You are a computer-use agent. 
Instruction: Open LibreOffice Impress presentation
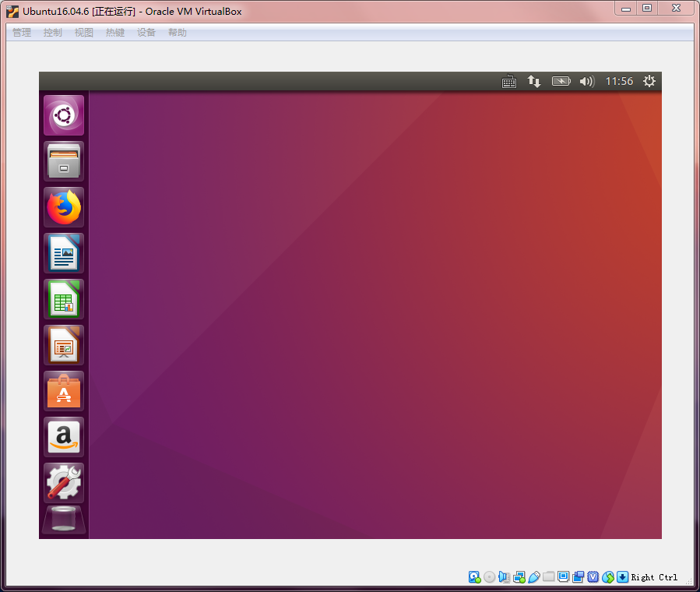click(x=64, y=345)
